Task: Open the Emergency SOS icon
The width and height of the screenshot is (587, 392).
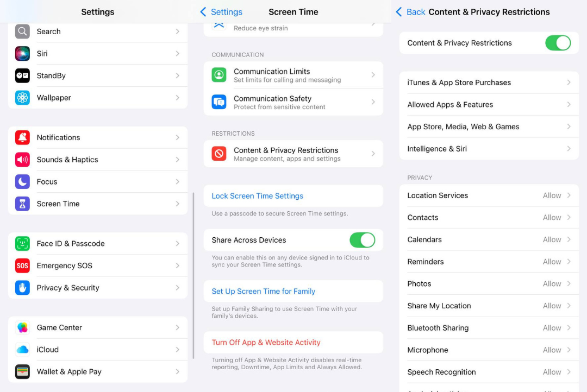Action: click(x=22, y=266)
